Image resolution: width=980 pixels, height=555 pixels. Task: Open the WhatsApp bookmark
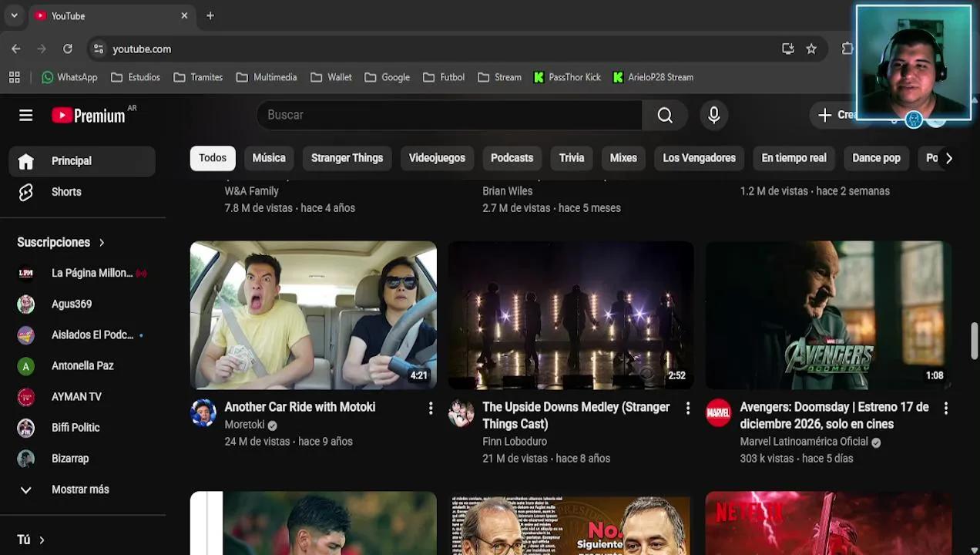pyautogui.click(x=69, y=77)
